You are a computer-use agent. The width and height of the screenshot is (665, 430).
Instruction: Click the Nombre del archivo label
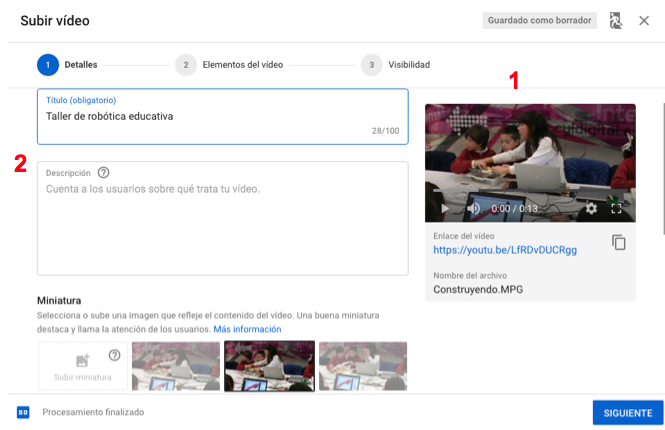pyautogui.click(x=470, y=275)
